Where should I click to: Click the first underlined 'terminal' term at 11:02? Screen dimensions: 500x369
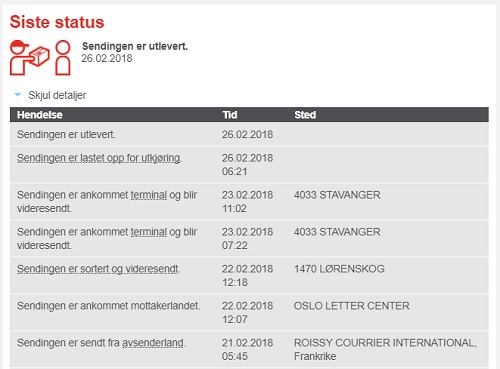(x=149, y=195)
